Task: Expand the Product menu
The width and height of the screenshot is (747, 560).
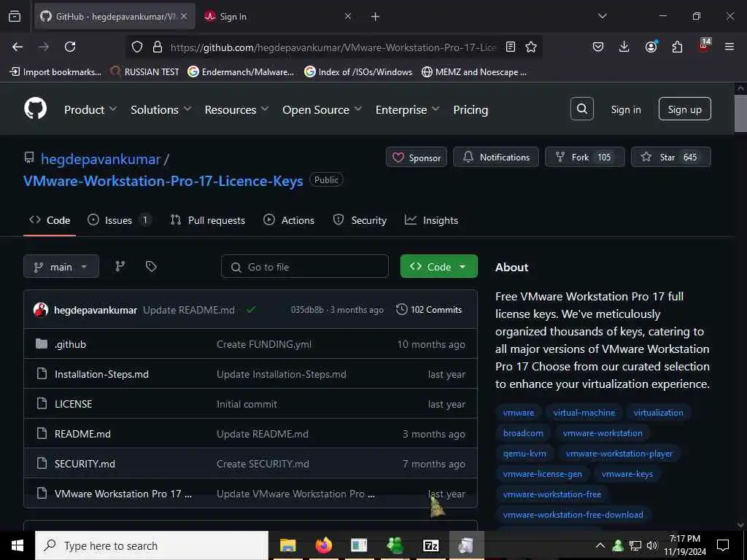Action: click(90, 109)
